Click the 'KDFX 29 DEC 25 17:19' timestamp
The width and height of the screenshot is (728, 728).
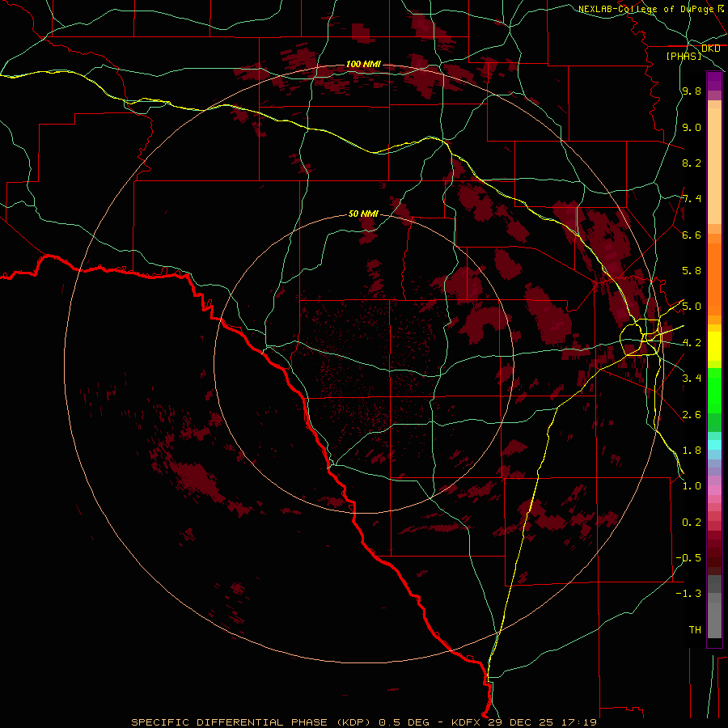(524, 722)
